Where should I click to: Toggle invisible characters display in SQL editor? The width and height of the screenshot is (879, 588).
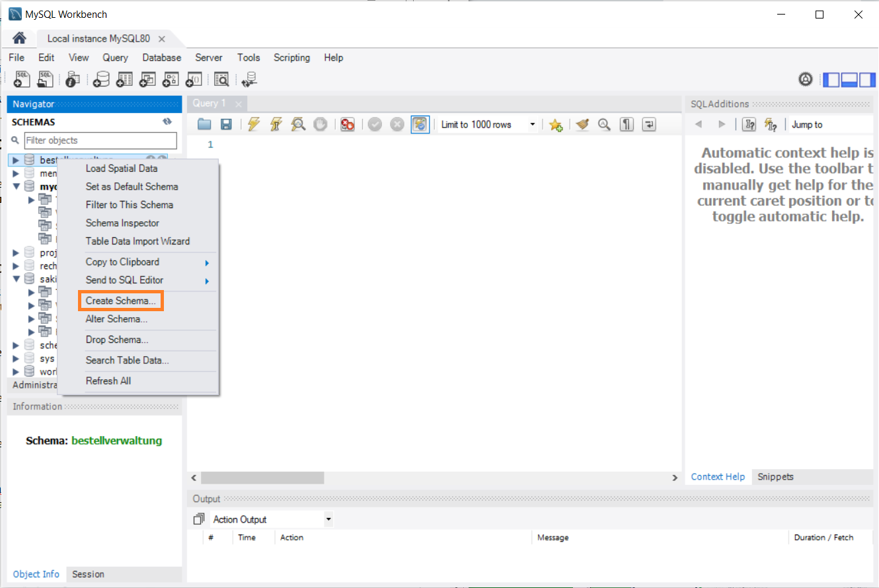tap(627, 124)
